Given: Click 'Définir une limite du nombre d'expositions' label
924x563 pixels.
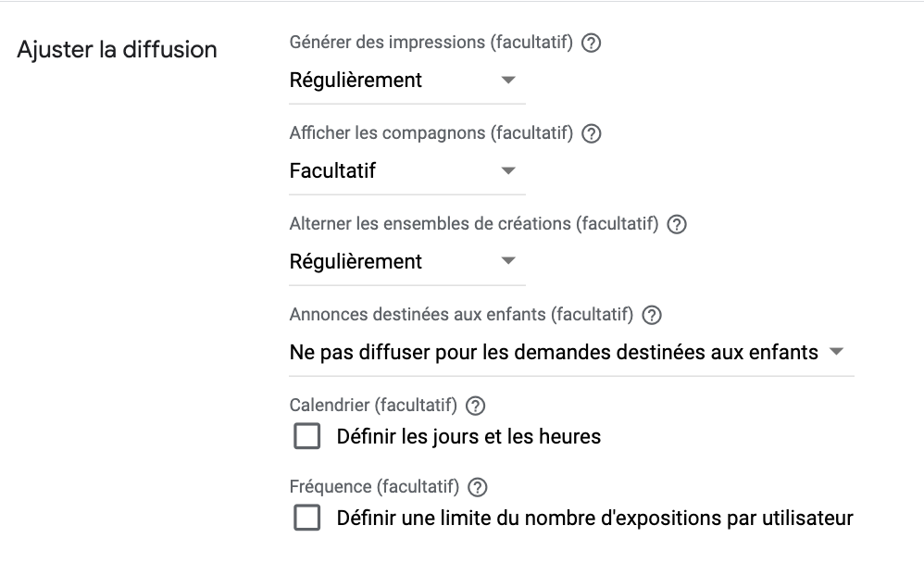Looking at the screenshot, I should (x=594, y=519).
